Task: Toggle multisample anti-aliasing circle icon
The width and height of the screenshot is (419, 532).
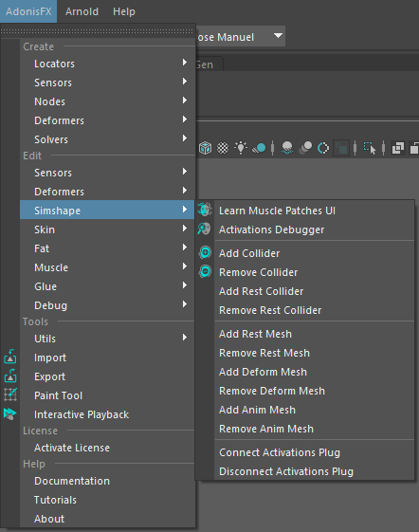Action: tap(323, 148)
